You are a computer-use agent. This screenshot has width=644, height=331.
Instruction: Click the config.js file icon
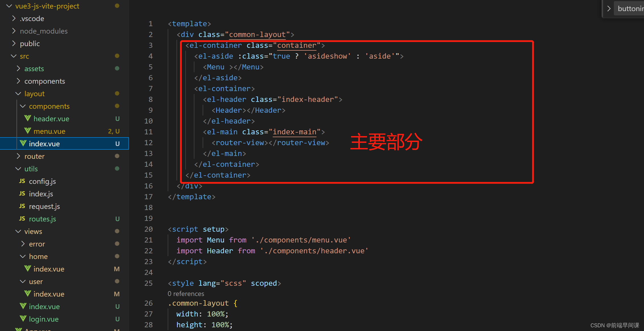pyautogui.click(x=23, y=182)
